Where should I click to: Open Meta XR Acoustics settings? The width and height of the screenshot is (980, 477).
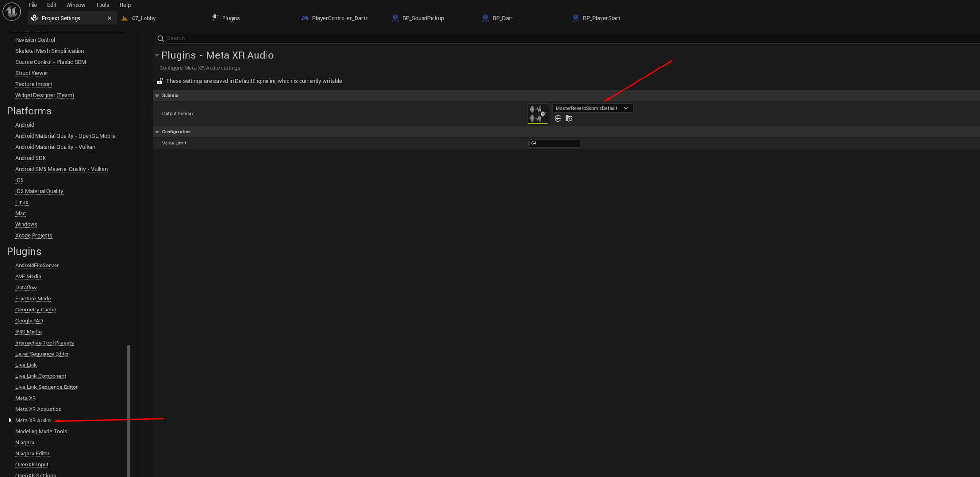tap(38, 410)
